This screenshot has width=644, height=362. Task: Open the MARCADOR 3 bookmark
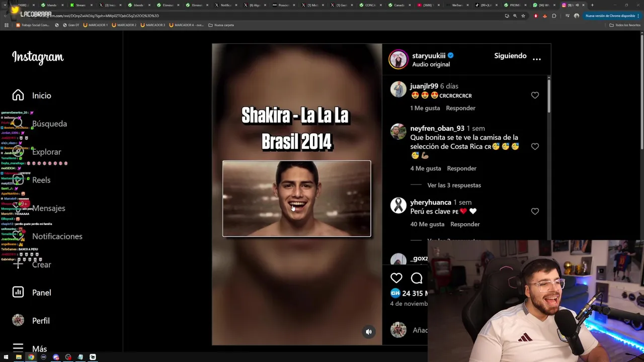(x=153, y=25)
